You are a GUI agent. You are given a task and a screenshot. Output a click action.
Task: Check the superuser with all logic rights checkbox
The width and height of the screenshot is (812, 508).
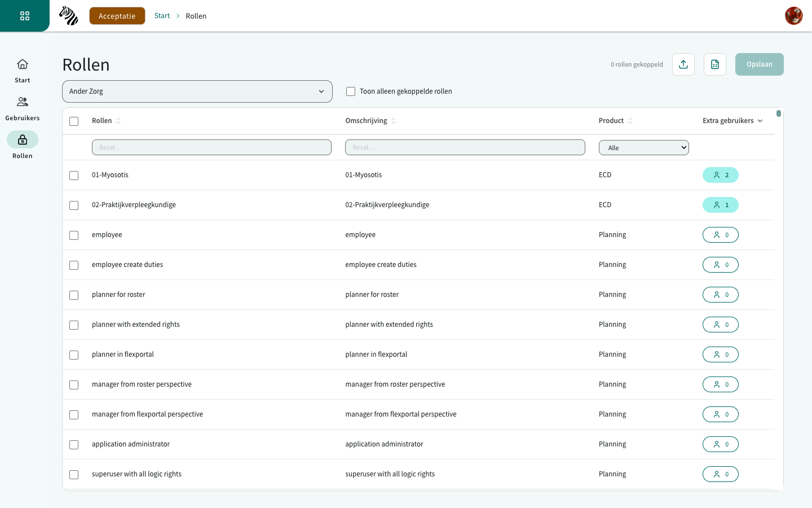point(74,475)
